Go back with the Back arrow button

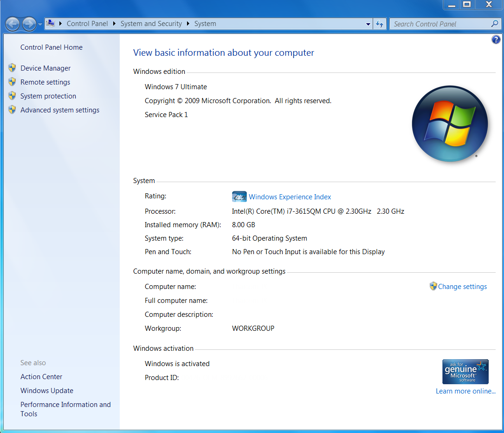point(13,24)
